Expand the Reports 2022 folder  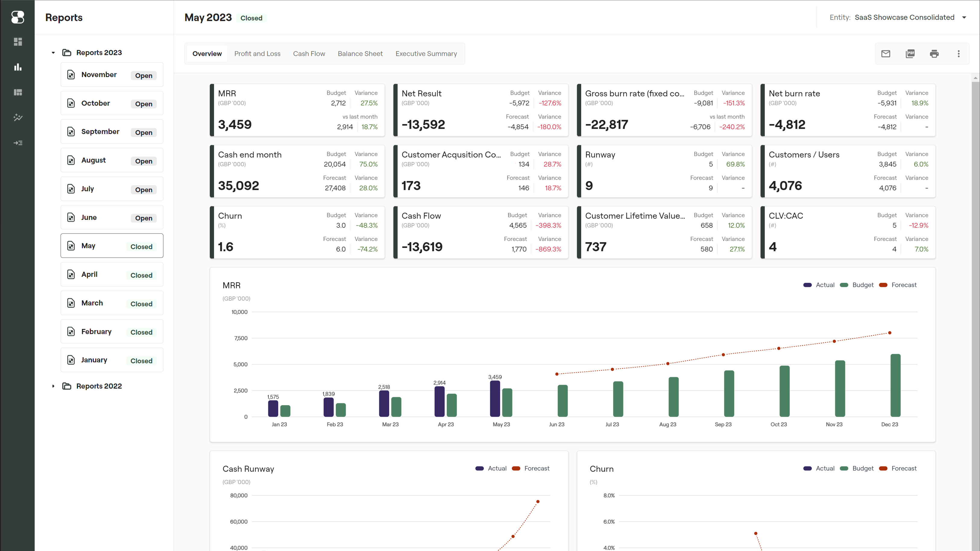53,386
